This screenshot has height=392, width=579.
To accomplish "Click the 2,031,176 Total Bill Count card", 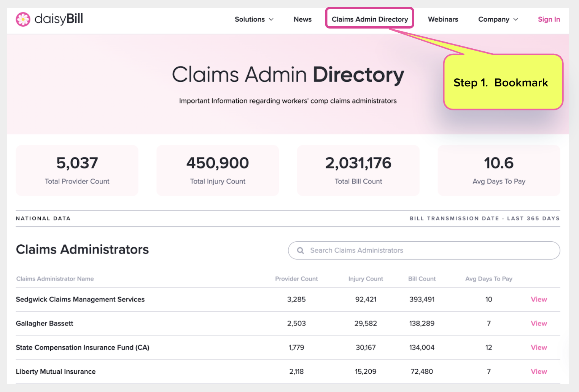I will click(358, 171).
